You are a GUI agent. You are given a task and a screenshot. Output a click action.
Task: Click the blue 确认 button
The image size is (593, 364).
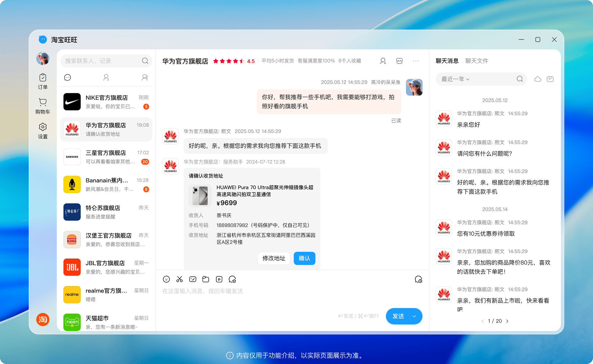304,258
